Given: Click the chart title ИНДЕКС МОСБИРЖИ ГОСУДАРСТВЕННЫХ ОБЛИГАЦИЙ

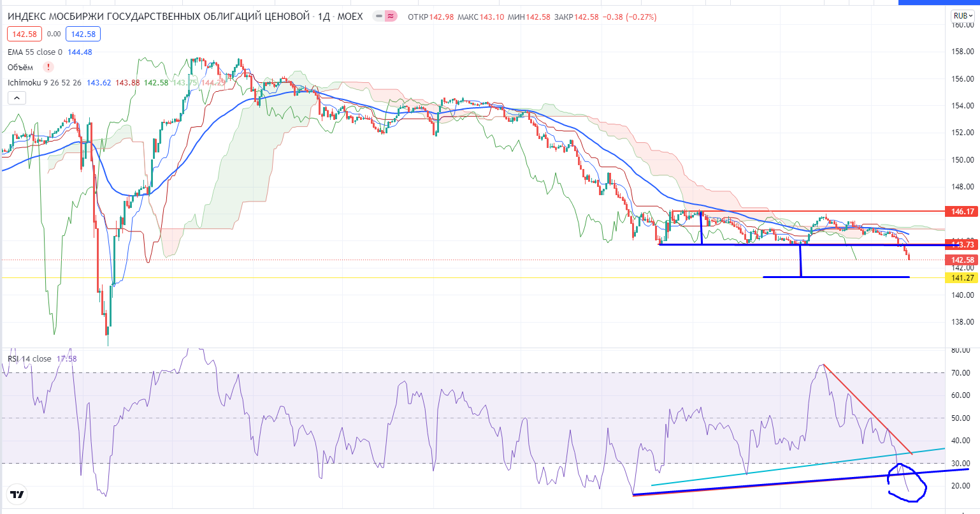Looking at the screenshot, I should 159,17.
